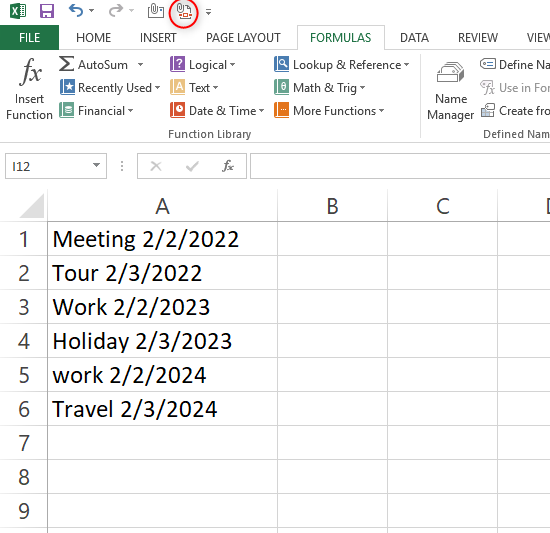
Task: Click the first paperclip quick access icon
Action: (x=155, y=11)
